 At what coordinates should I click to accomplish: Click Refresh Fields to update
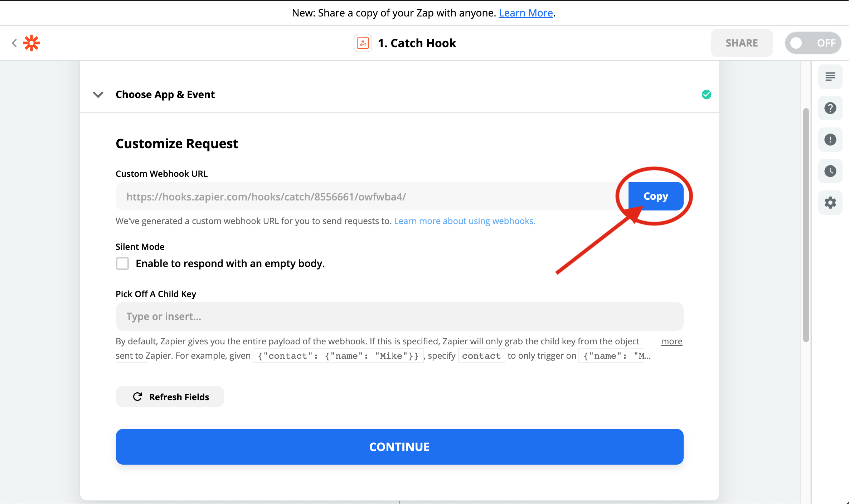[x=170, y=396]
